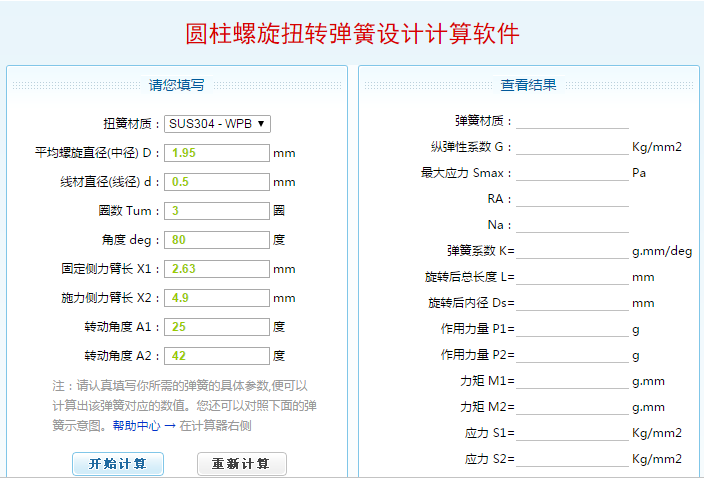This screenshot has height=478, width=704.
Task: Click the 力矩 M2= result field
Action: [x=572, y=407]
